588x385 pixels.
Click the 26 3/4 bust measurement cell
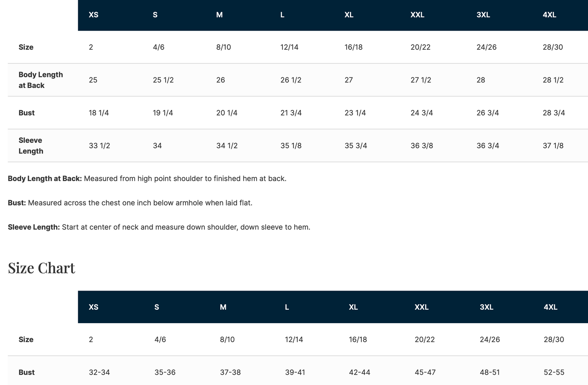pos(487,113)
